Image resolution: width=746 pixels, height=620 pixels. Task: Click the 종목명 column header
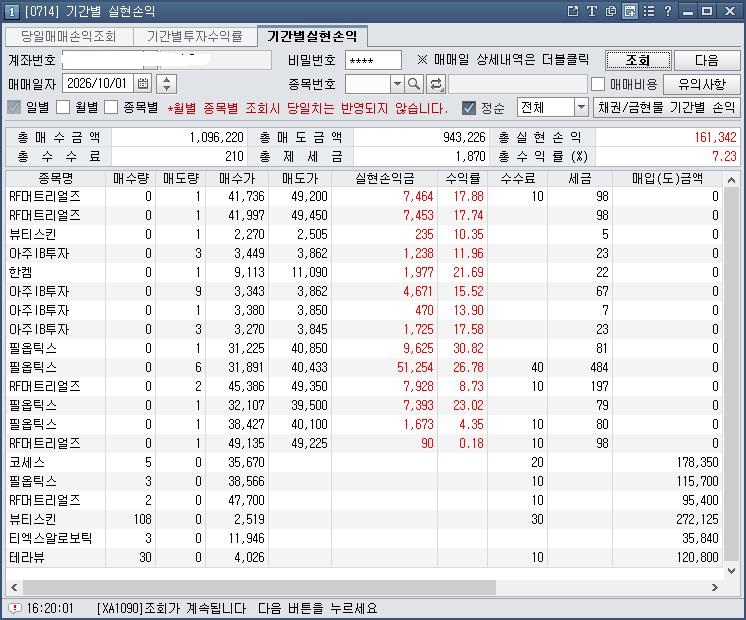56,178
